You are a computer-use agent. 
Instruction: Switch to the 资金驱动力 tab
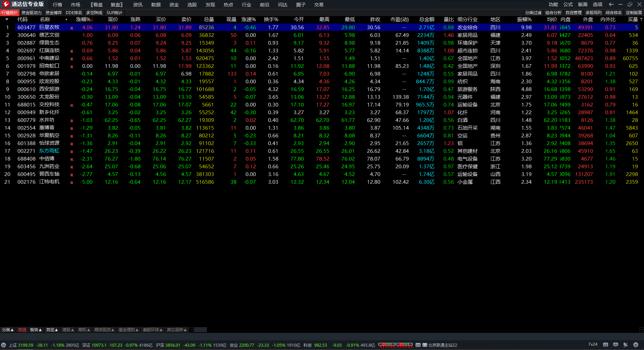(x=32, y=13)
